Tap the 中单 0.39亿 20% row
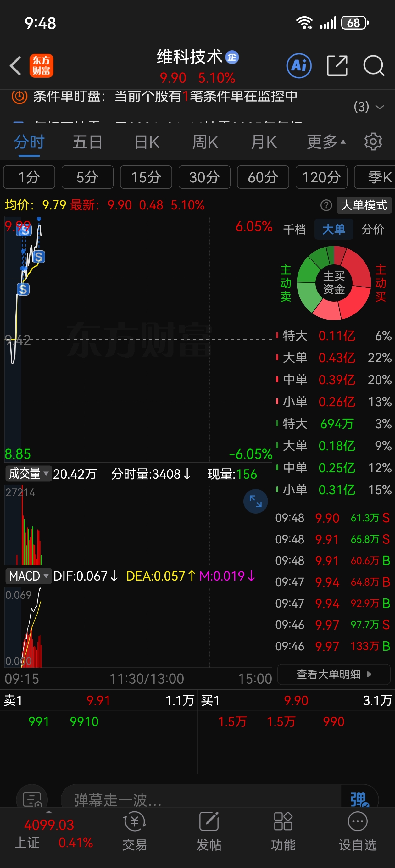The height and width of the screenshot is (868, 395). pyautogui.click(x=334, y=380)
